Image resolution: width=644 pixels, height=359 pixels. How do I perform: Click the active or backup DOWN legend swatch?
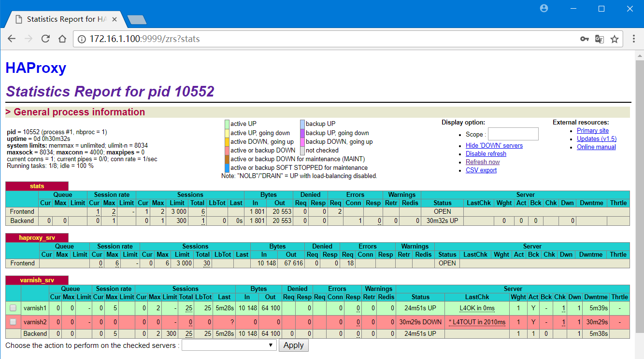[227, 150]
